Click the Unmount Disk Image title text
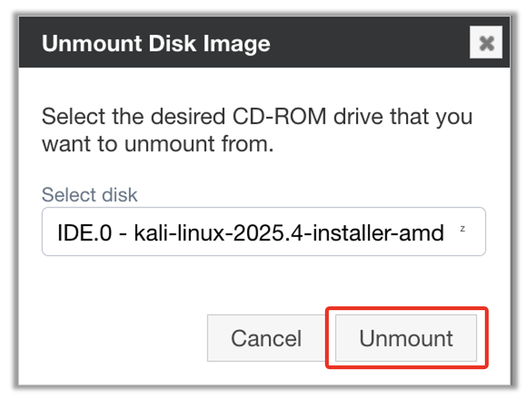 (156, 44)
